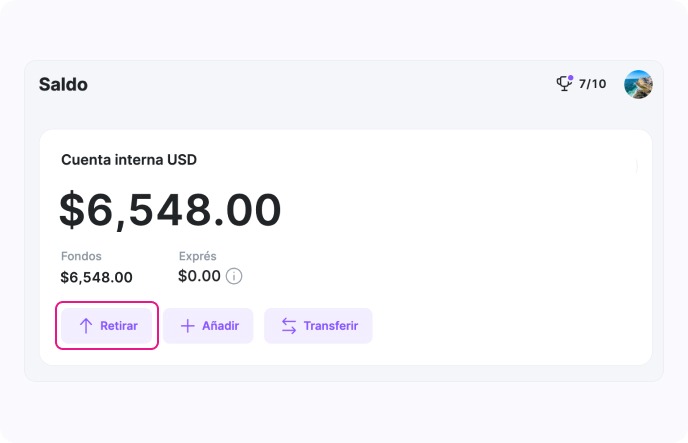Click the Fondos label
This screenshot has height=443, width=688.
(81, 256)
